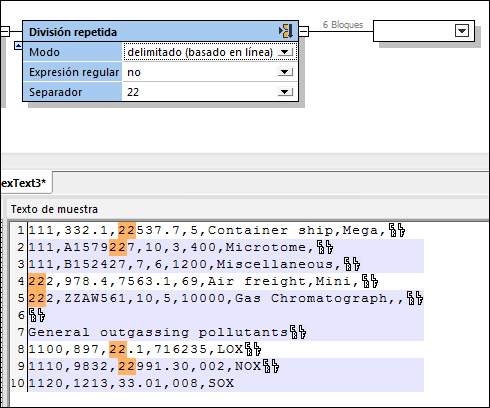
Task: Click the line-end marker on empty line 6
Action: [37, 315]
